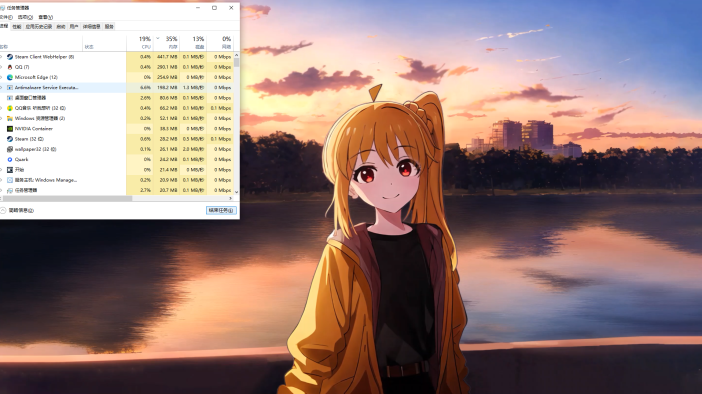Click the QQ音乐 process icon
702x394 pixels.
pyautogui.click(x=10, y=108)
